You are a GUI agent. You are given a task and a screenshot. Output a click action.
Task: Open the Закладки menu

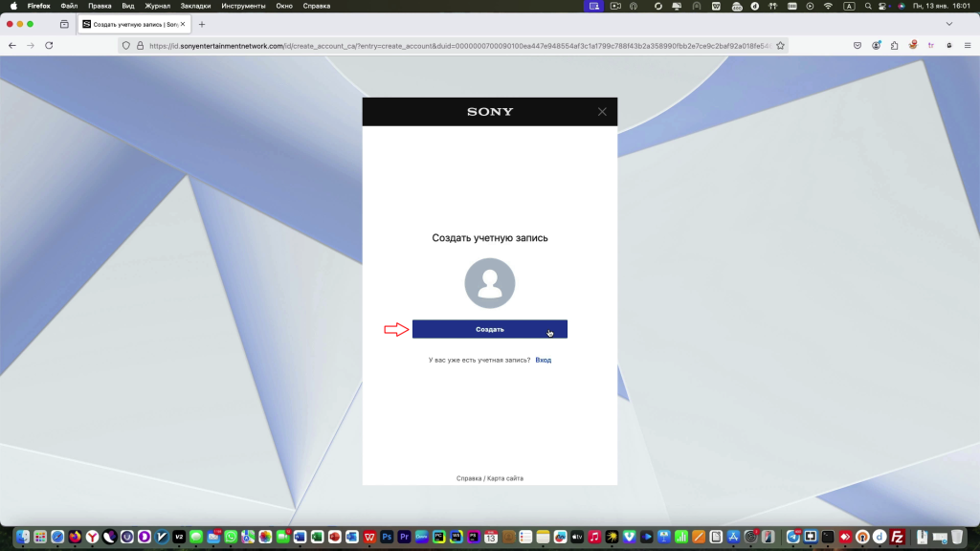click(195, 6)
